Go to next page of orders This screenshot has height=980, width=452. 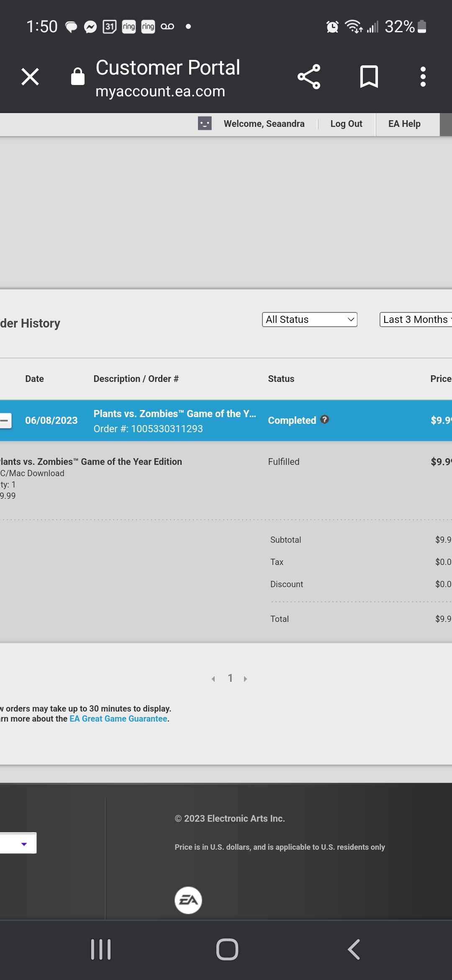coord(245,679)
